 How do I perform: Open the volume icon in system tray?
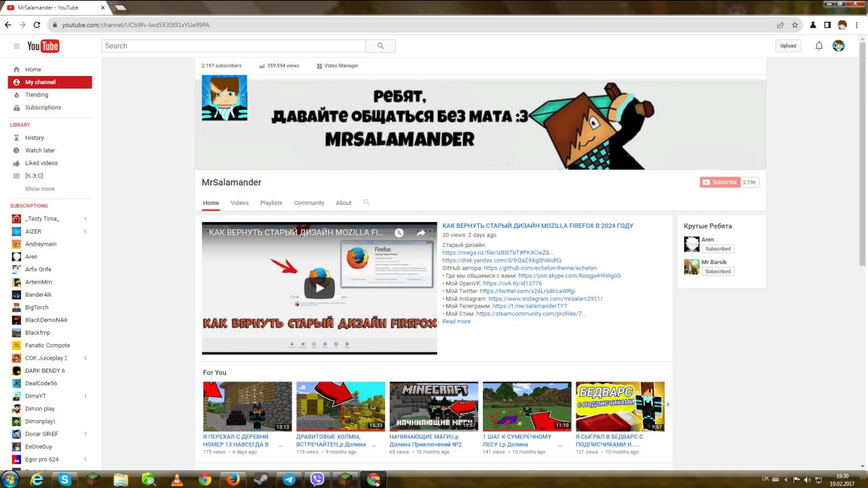[x=807, y=479]
